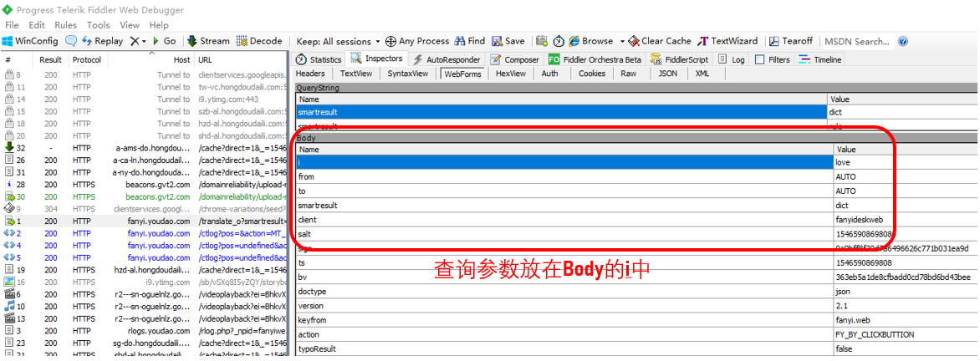980x361 pixels.
Task: Click the timer stopwatch icon
Action: coord(559,41)
